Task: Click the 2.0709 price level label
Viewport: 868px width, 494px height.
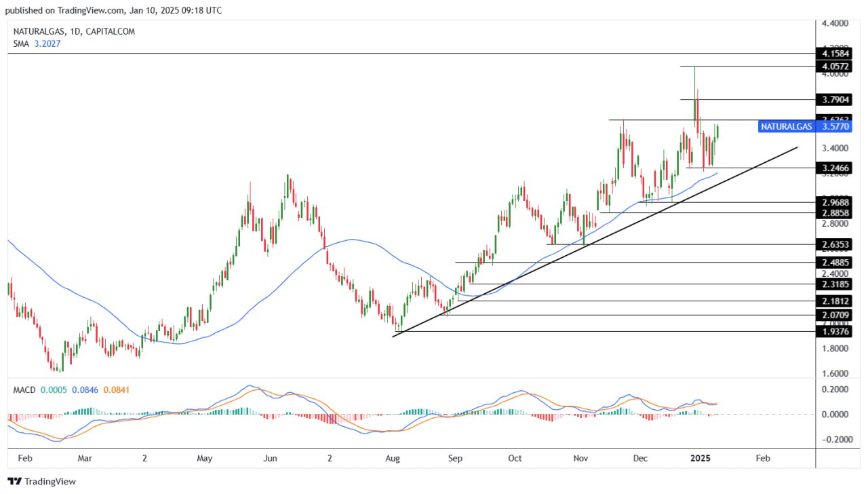Action: 835,316
